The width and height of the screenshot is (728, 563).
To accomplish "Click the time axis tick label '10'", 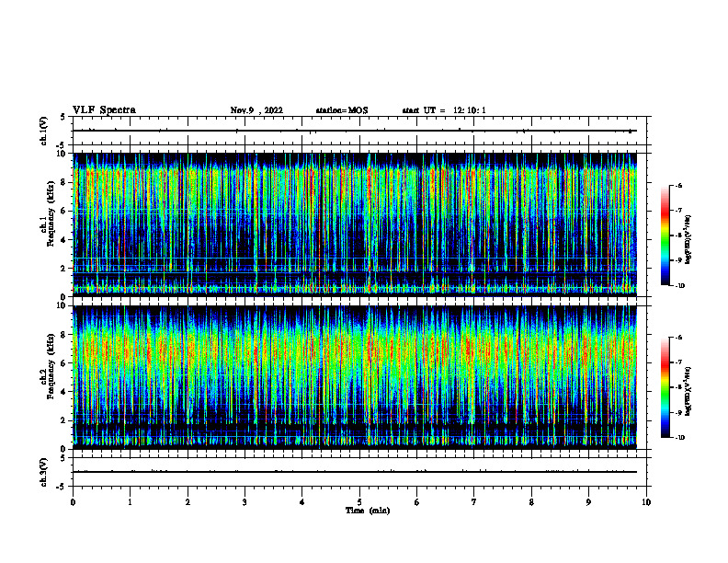I will pyautogui.click(x=646, y=502).
